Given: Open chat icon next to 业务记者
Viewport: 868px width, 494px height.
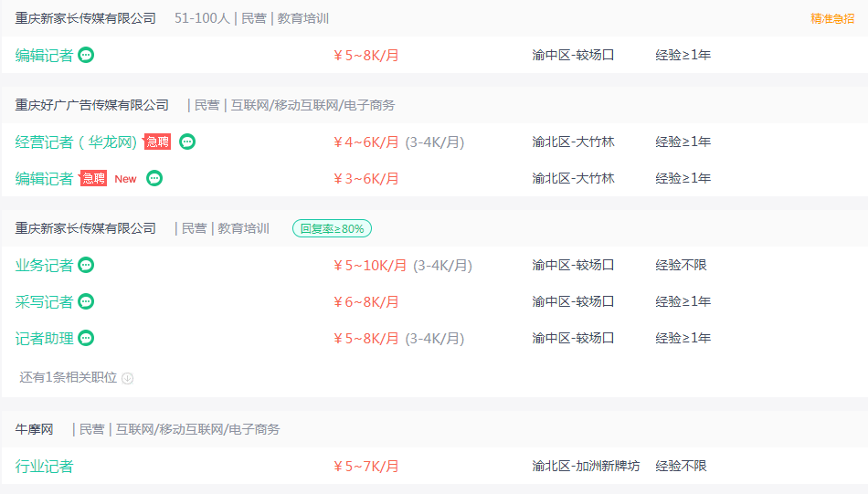Looking at the screenshot, I should 86,265.
